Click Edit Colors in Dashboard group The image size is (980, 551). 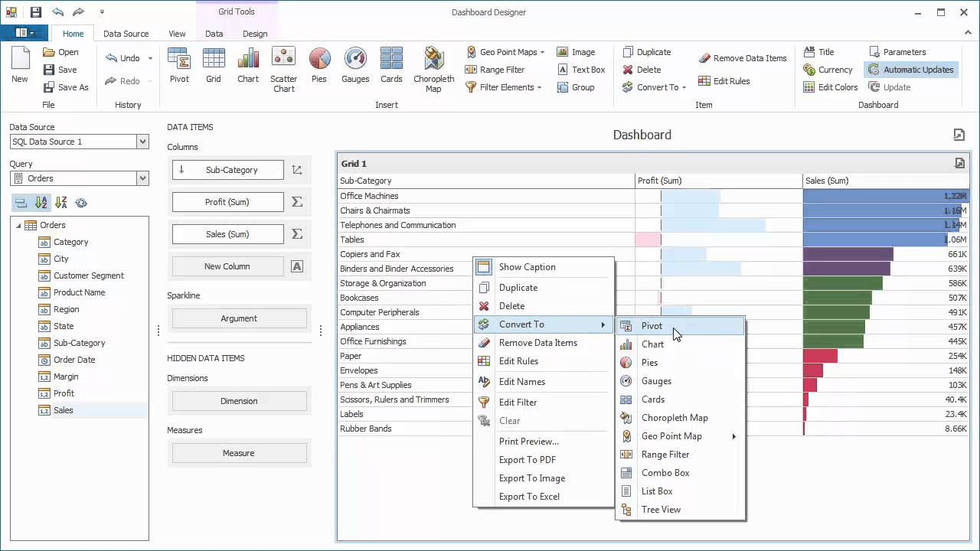coord(831,87)
